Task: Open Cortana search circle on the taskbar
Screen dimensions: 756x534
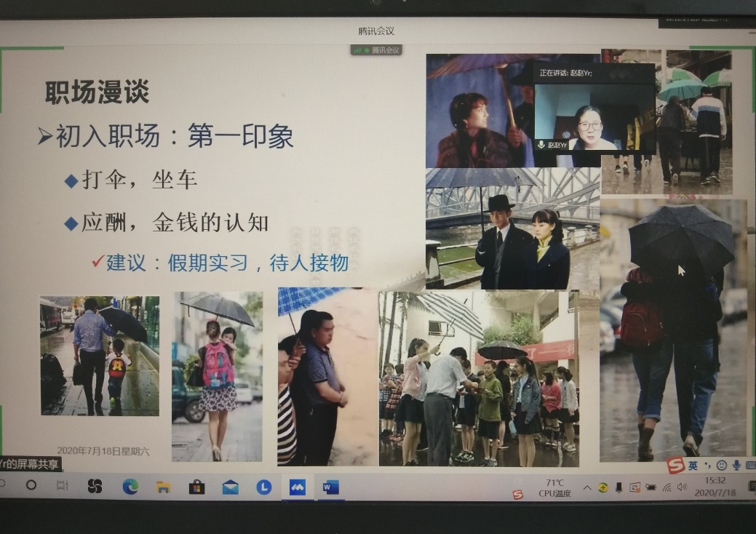Action: tap(31, 485)
